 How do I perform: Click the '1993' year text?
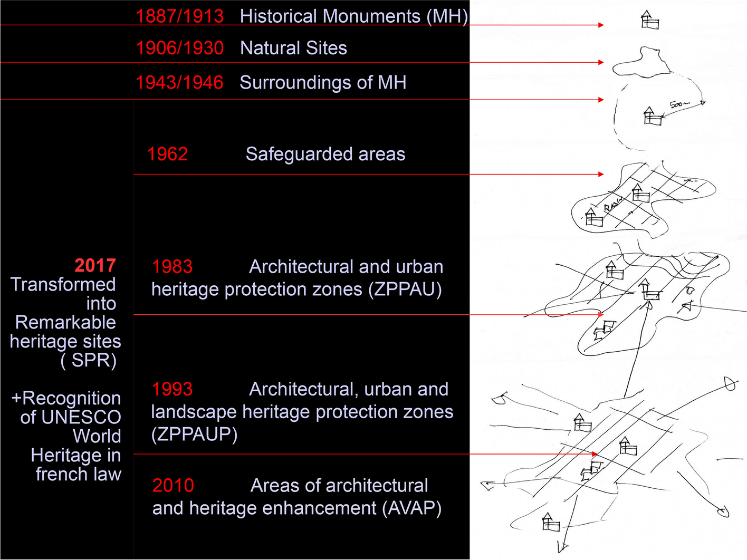(x=172, y=389)
